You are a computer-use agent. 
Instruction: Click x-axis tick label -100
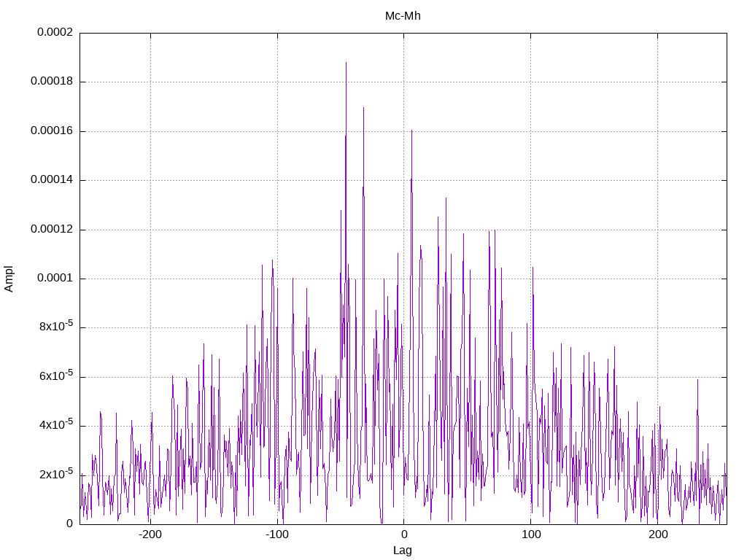[x=276, y=534]
